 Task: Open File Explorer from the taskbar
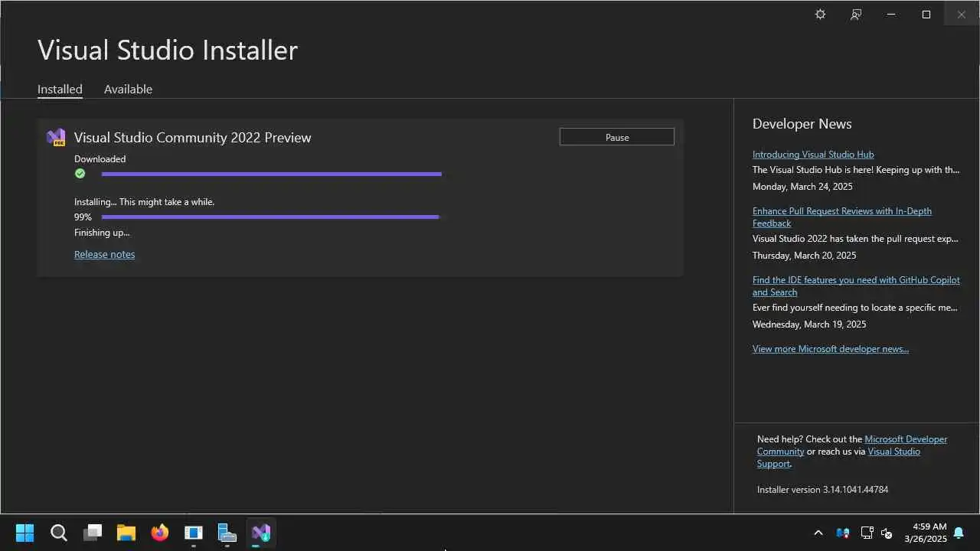(126, 533)
